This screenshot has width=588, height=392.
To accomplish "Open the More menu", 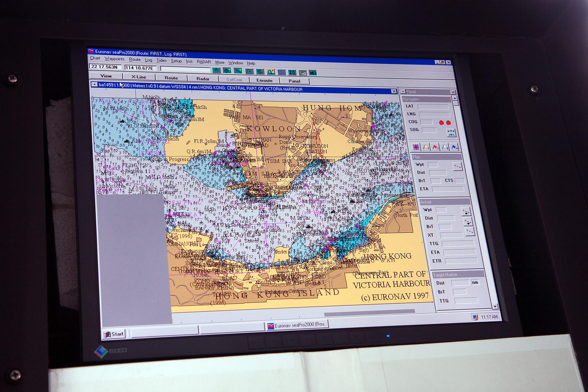I will 220,62.
